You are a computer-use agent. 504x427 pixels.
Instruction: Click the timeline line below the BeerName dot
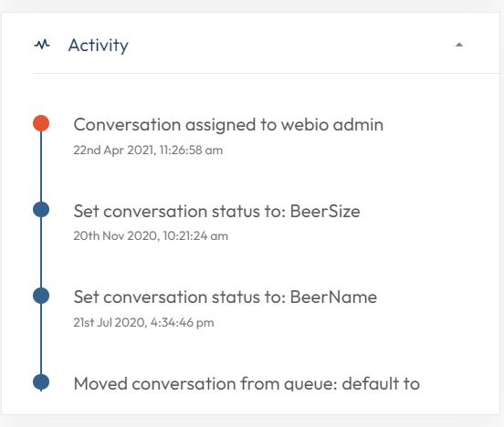coord(41,339)
